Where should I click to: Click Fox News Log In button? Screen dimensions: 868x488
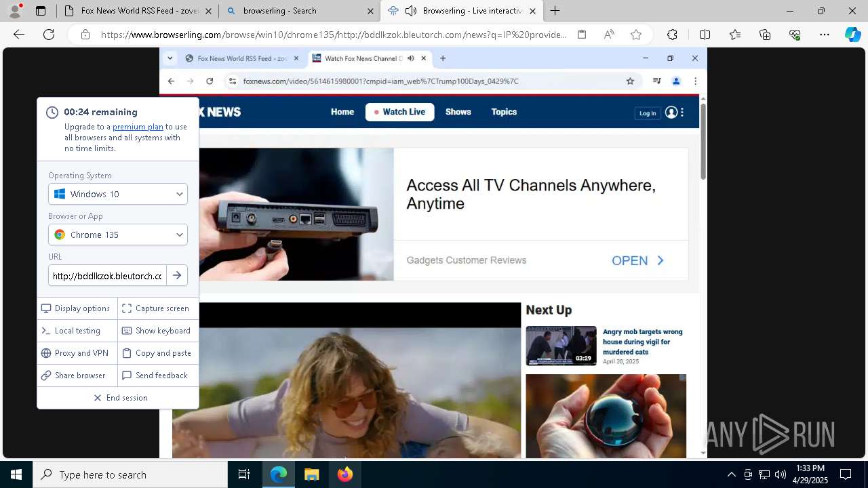648,113
